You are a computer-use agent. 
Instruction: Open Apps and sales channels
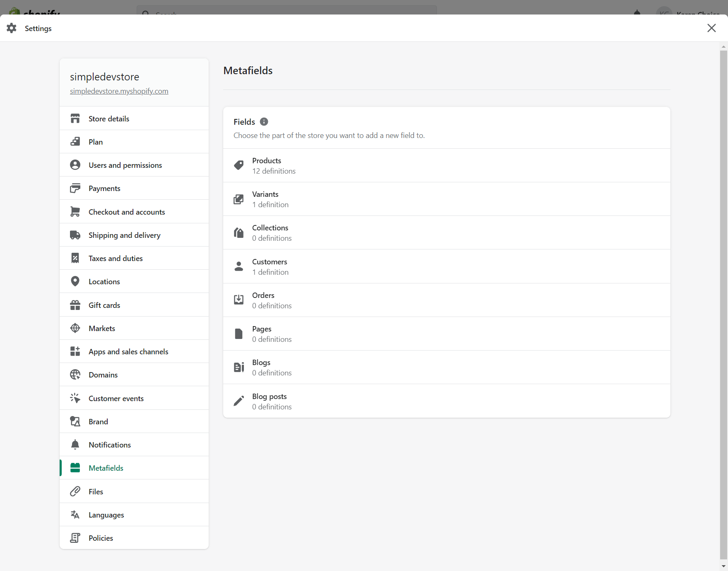coord(134,351)
